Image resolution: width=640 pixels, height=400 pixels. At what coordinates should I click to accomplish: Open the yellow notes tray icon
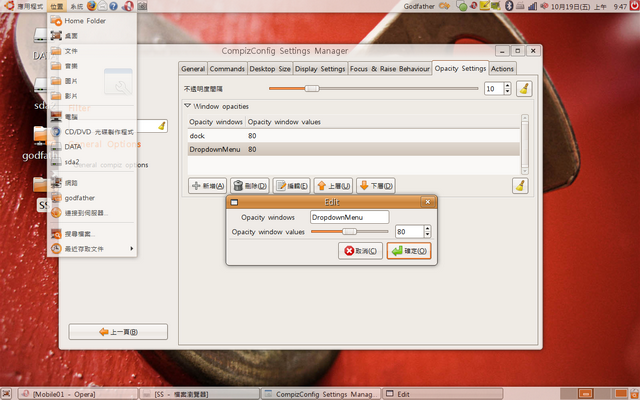pyautogui.click(x=484, y=6)
